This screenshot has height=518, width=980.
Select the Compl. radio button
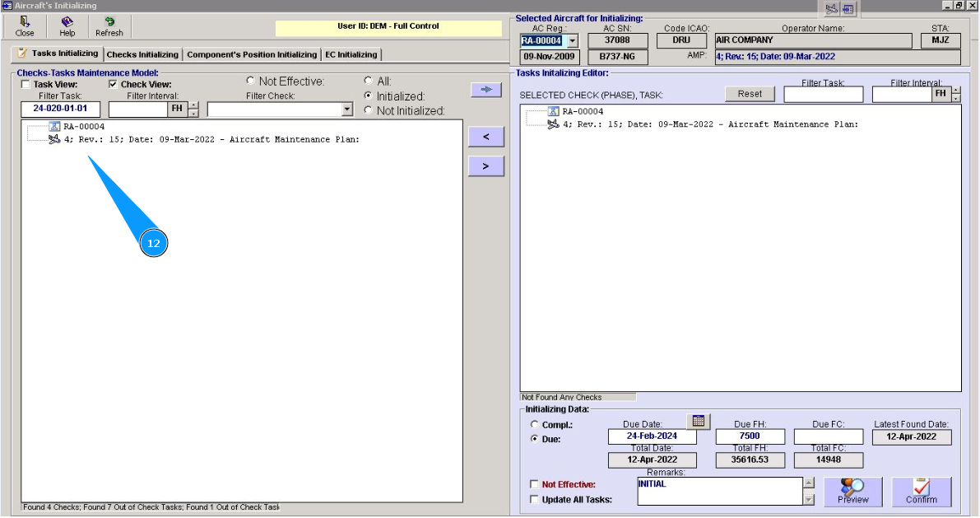click(x=534, y=424)
